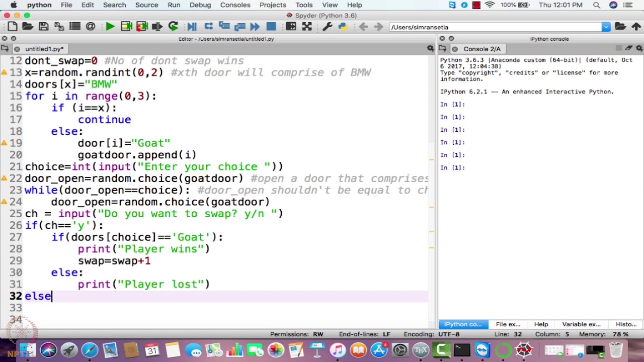644x362 pixels.
Task: Switch to the Variable explorer tab
Action: (x=581, y=324)
